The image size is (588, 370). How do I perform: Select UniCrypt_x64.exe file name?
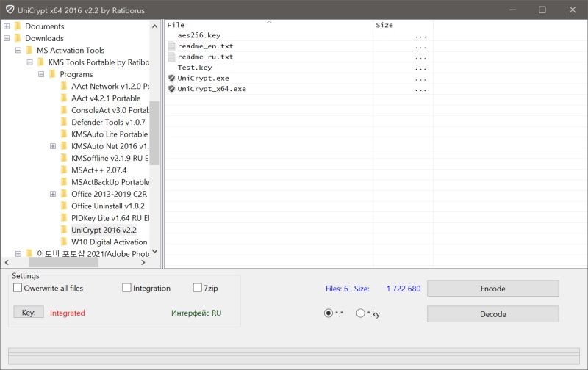(x=212, y=89)
